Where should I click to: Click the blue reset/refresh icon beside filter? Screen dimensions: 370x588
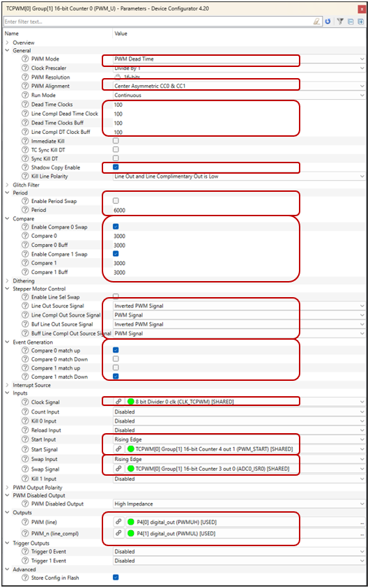pos(327,22)
